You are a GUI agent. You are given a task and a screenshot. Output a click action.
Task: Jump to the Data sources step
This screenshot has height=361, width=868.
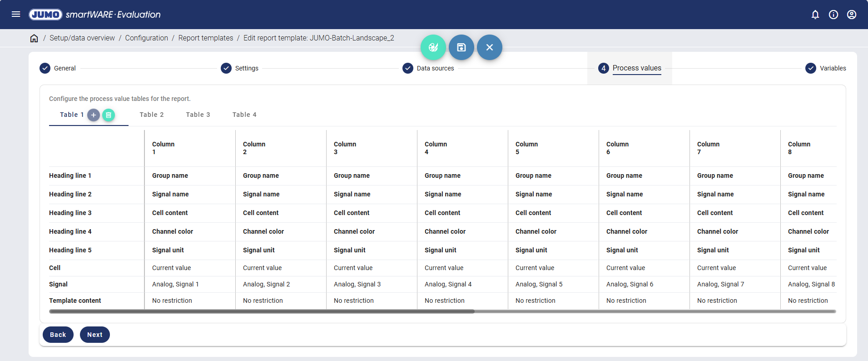click(x=428, y=68)
